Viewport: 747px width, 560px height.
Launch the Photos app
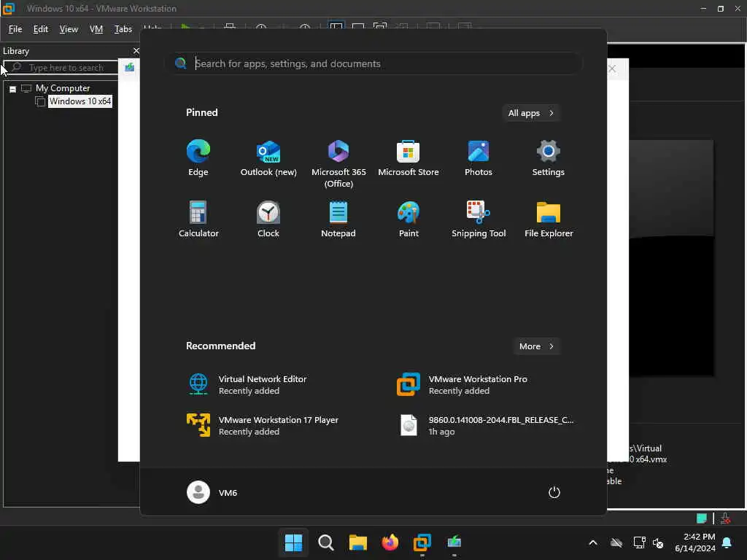tap(479, 158)
